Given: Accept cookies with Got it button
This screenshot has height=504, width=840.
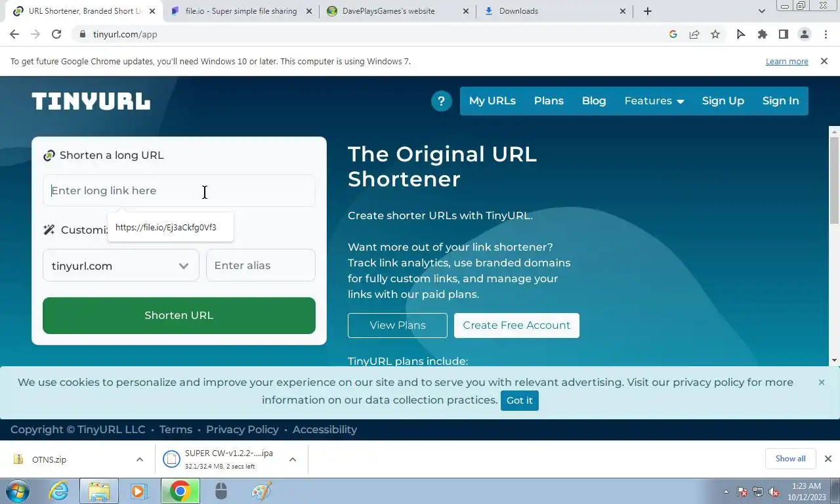Looking at the screenshot, I should [520, 400].
